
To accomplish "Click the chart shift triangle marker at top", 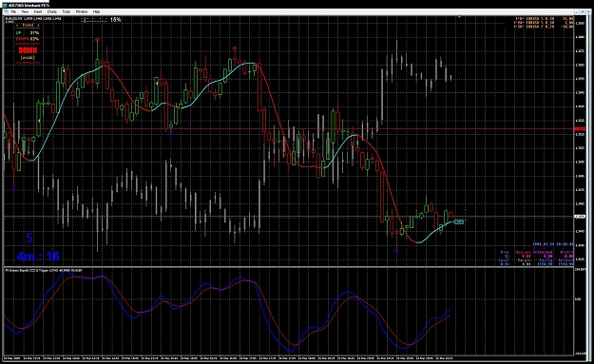I will 459,17.
